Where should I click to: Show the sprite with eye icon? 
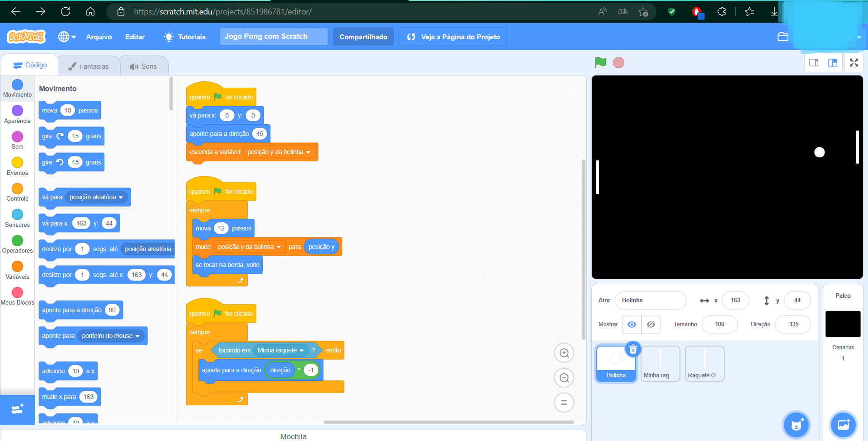coord(632,324)
